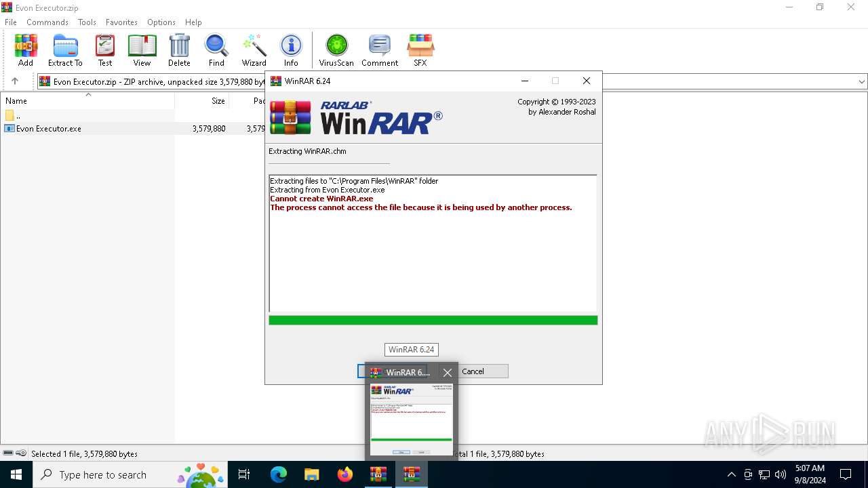Open the volume control
868x488 pixels.
pos(781,474)
